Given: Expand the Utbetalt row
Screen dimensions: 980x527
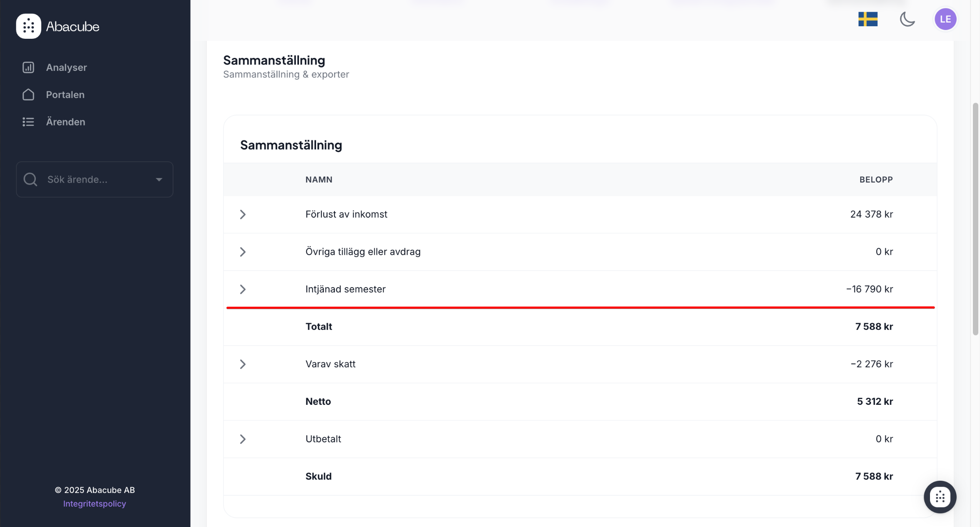Looking at the screenshot, I should coord(243,439).
